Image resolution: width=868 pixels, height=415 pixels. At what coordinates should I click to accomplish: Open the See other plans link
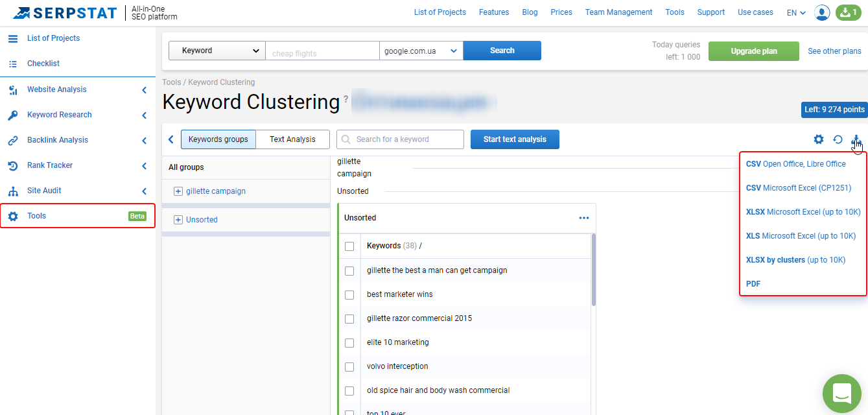835,51
